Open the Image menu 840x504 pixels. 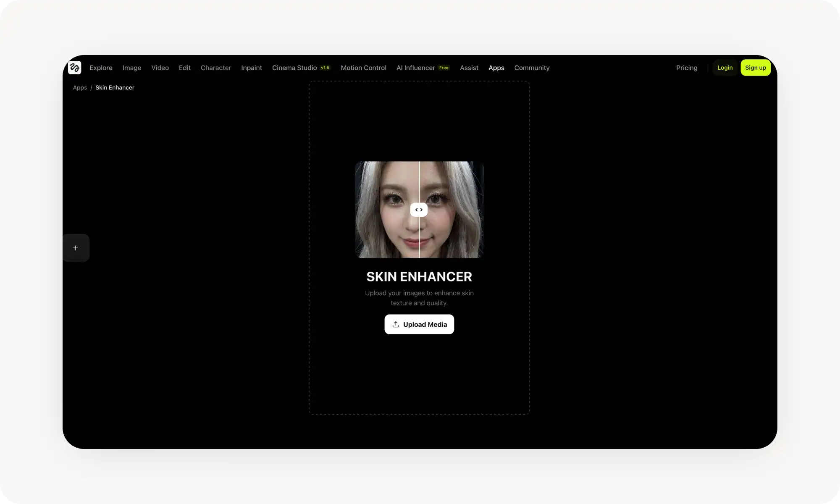[131, 68]
